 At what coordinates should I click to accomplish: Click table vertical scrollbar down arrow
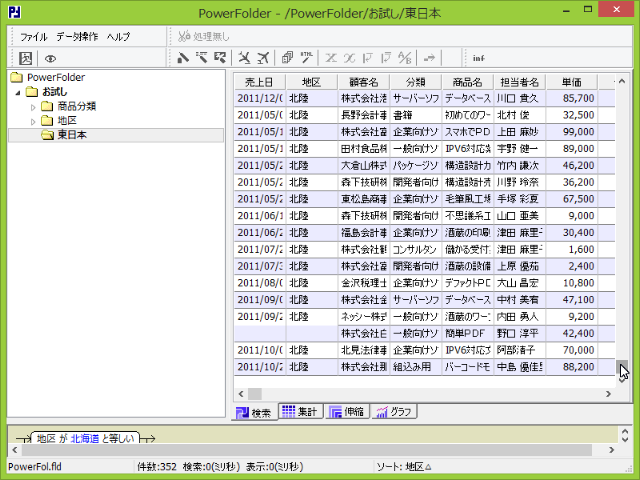pyautogui.click(x=622, y=380)
